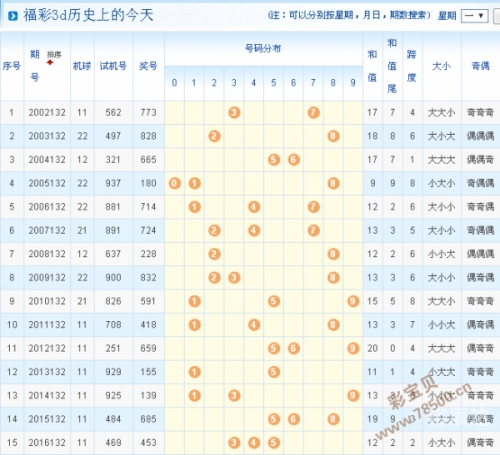Select period 2014132 cell
The width and height of the screenshot is (500, 455).
47,396
